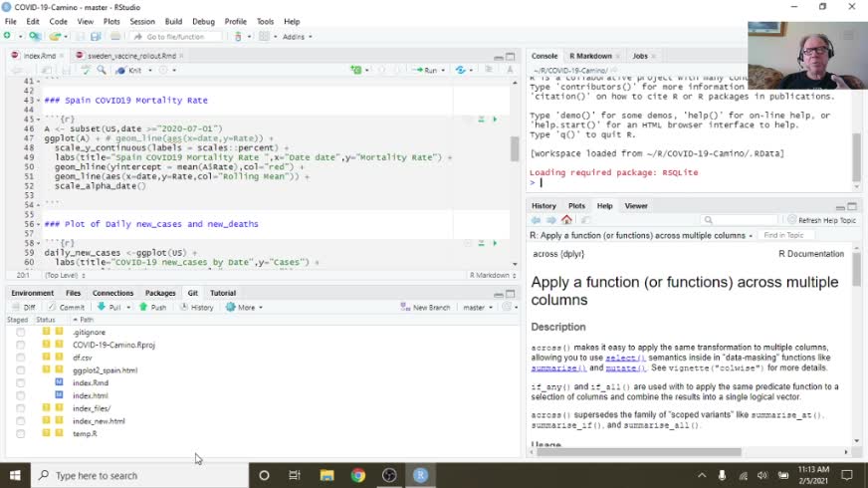Click the Help pane home icon
Image resolution: width=868 pixels, height=488 pixels.
[x=566, y=220]
